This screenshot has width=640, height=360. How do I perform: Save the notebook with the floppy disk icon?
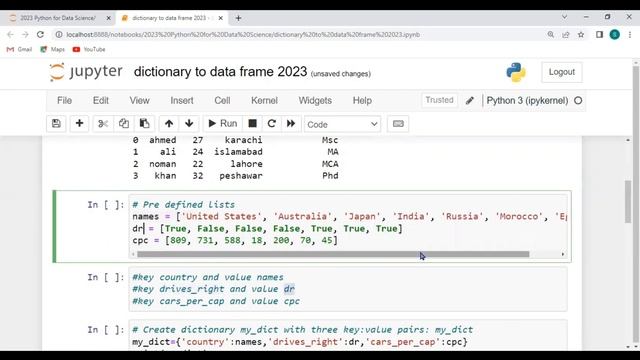(x=56, y=124)
